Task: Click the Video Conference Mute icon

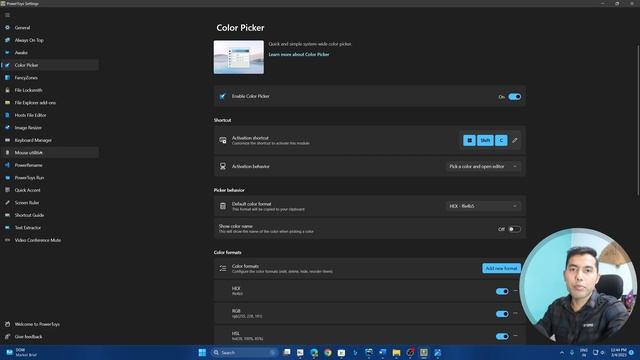Action: (7, 240)
